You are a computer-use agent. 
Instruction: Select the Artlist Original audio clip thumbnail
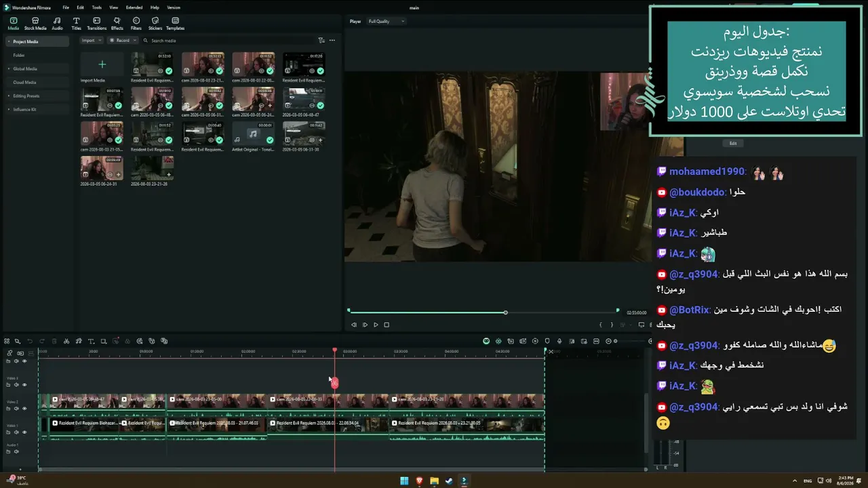(254, 134)
